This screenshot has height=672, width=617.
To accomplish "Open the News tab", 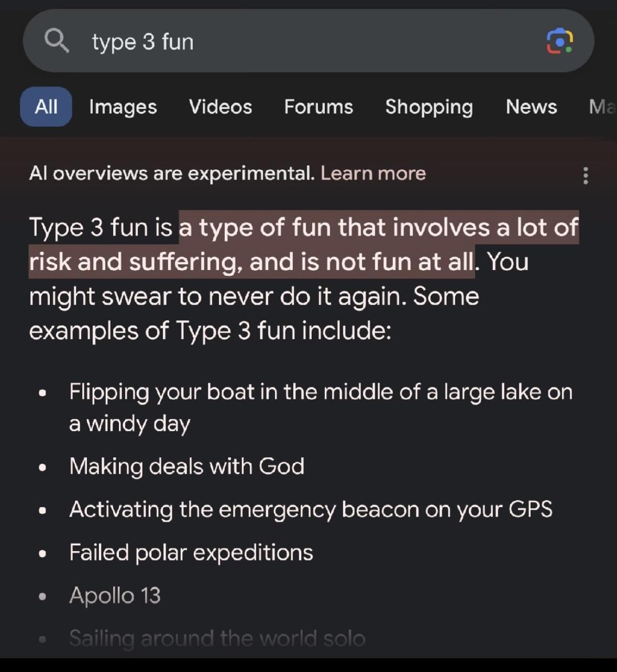I will click(x=531, y=107).
